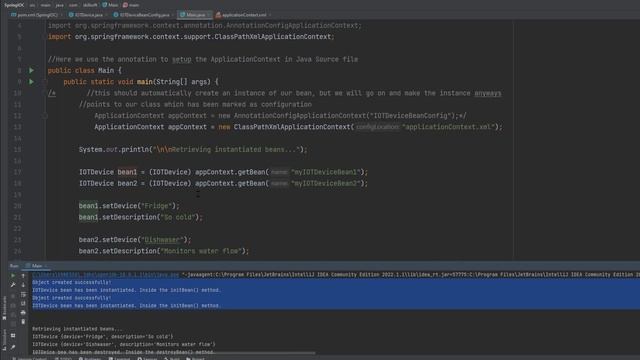Click the down-arrow icon in Run panel
Viewport: 640px width, 360px height.
coord(23,285)
